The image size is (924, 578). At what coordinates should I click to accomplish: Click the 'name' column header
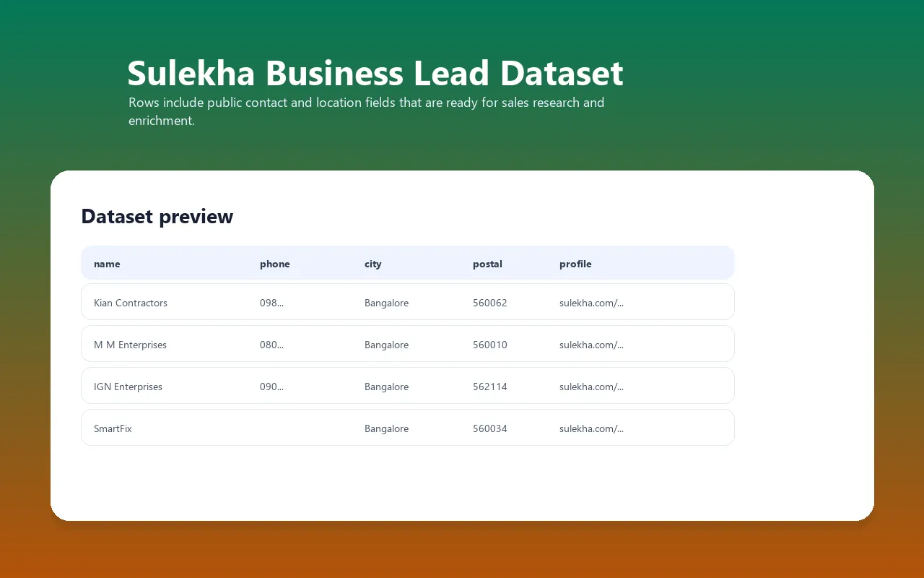107,264
